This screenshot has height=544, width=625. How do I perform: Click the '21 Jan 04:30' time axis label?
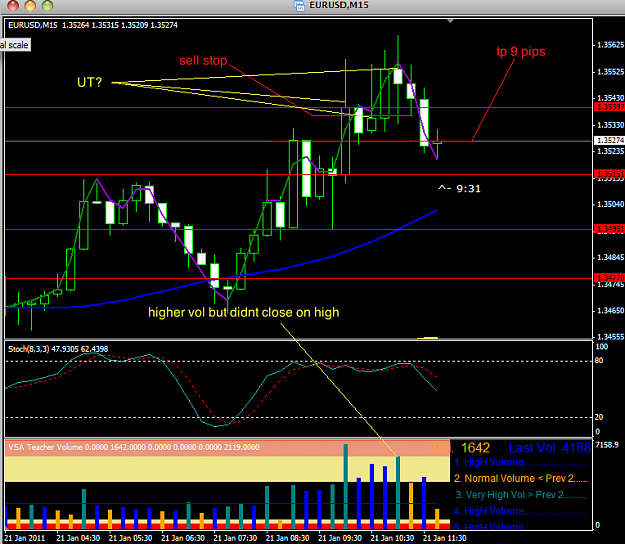tap(78, 538)
